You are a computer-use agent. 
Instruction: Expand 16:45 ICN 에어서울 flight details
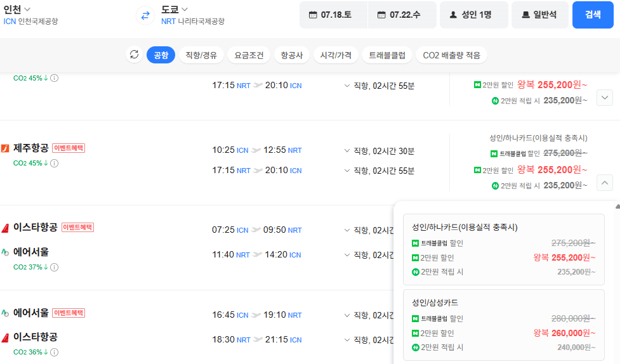coord(346,315)
